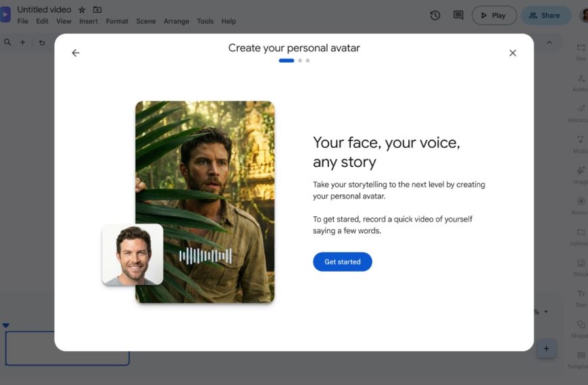Click the Share button
The image size is (588, 385).
click(x=546, y=16)
